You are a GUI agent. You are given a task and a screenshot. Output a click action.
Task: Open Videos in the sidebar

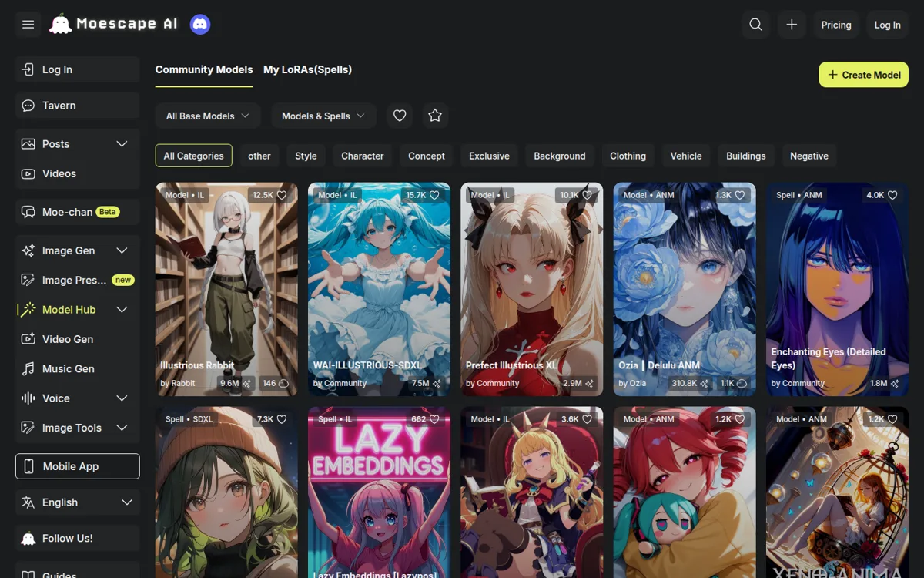tap(77, 173)
